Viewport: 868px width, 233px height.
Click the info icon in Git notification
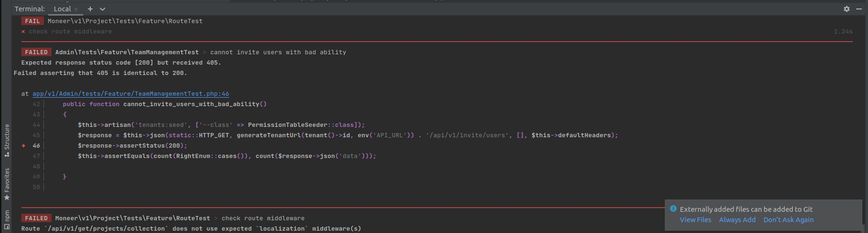click(673, 208)
